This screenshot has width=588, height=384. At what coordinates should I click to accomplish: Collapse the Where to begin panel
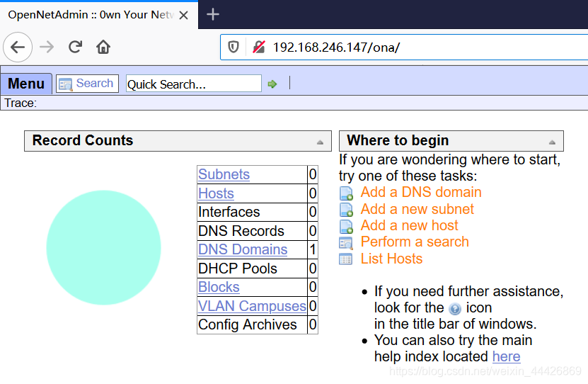tap(552, 142)
